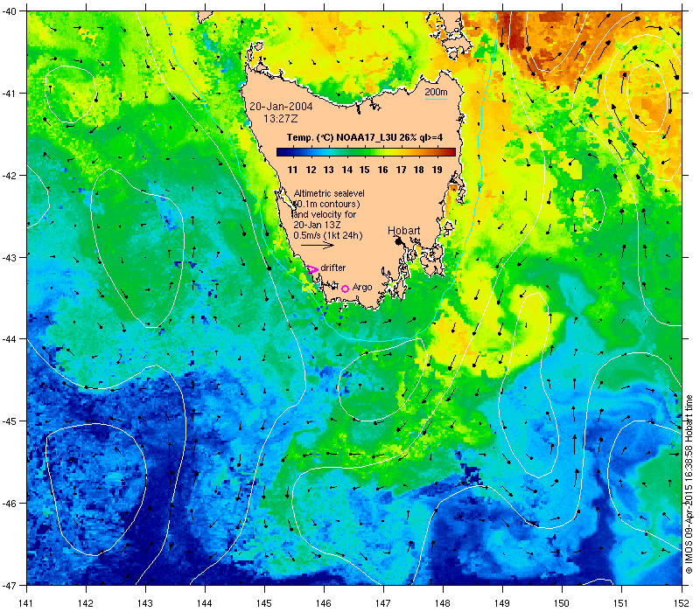This screenshot has height=612, width=700.
Task: Click the 'Argo' label text
Action: (362, 288)
